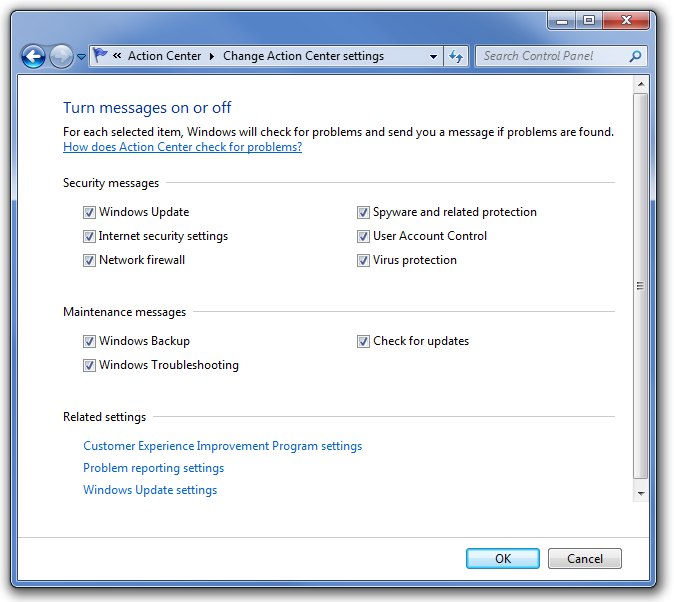The image size is (674, 602).
Task: Click the refresh button in address bar
Action: click(x=456, y=56)
